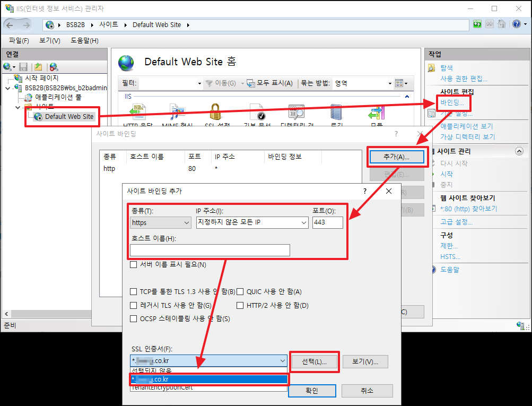Open the Group by 영역 dropdown
Viewport: 532px width, 406px height.
[x=390, y=83]
